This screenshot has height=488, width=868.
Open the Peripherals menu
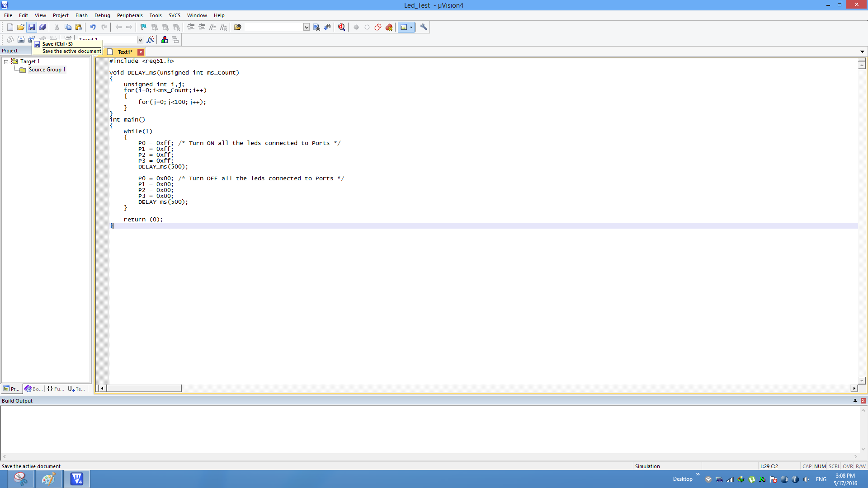[130, 15]
